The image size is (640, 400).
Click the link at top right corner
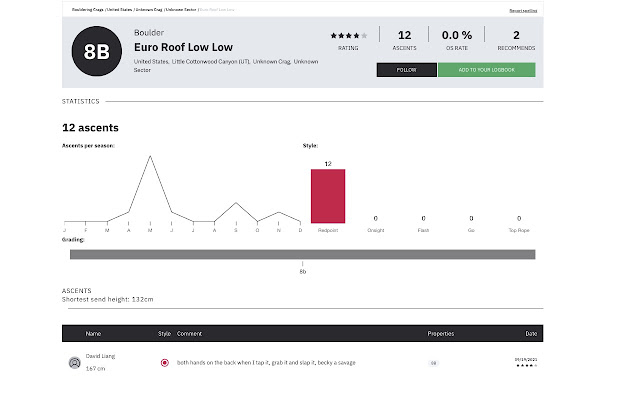point(523,10)
